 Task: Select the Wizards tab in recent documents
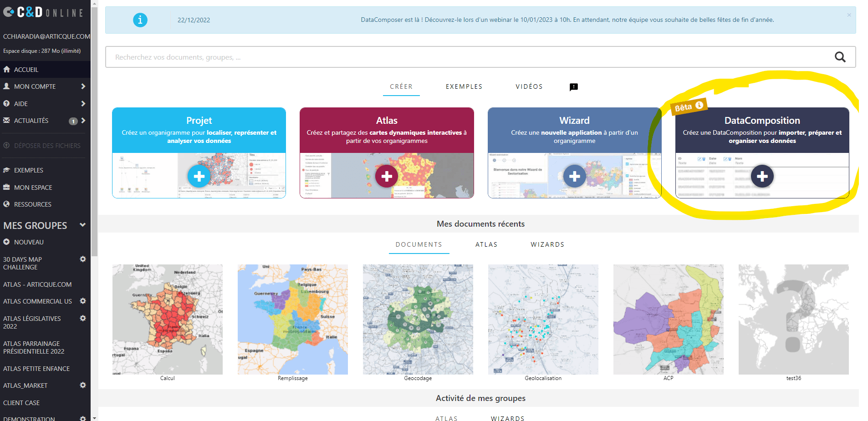[x=547, y=244]
